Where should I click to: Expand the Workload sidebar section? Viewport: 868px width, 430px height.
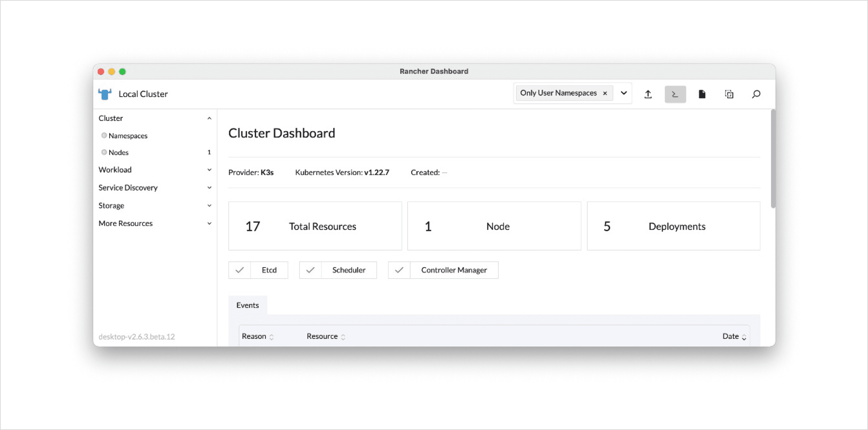[209, 170]
